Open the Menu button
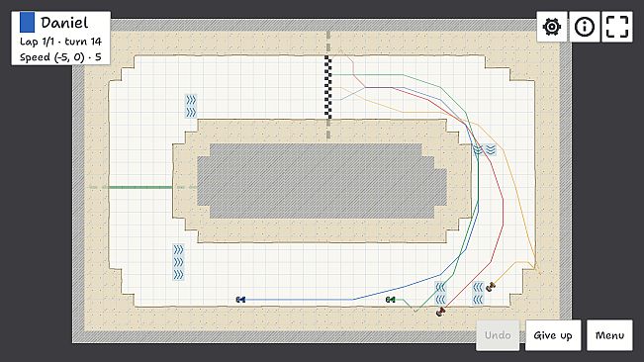Screen dimensions: 644x362 pyautogui.click(x=609, y=335)
